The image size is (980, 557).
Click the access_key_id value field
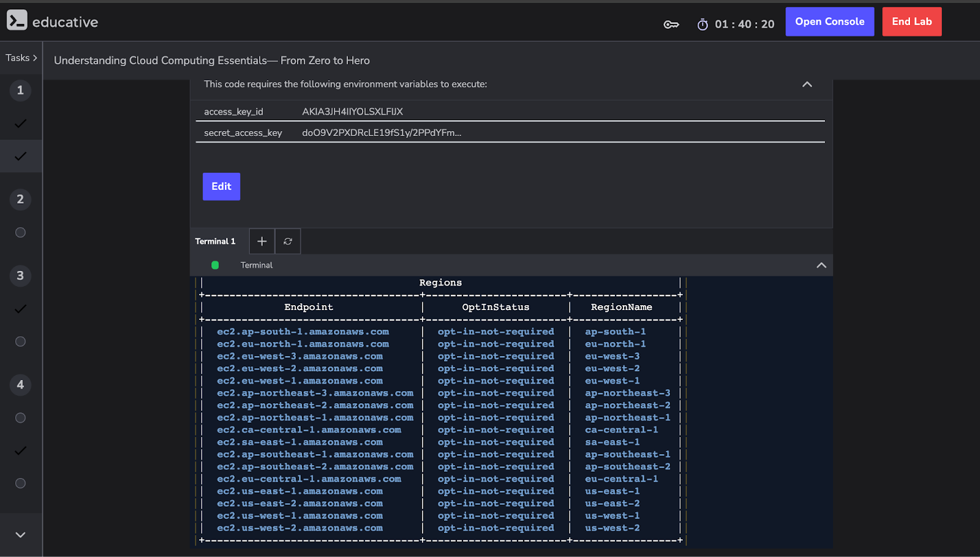tap(352, 112)
